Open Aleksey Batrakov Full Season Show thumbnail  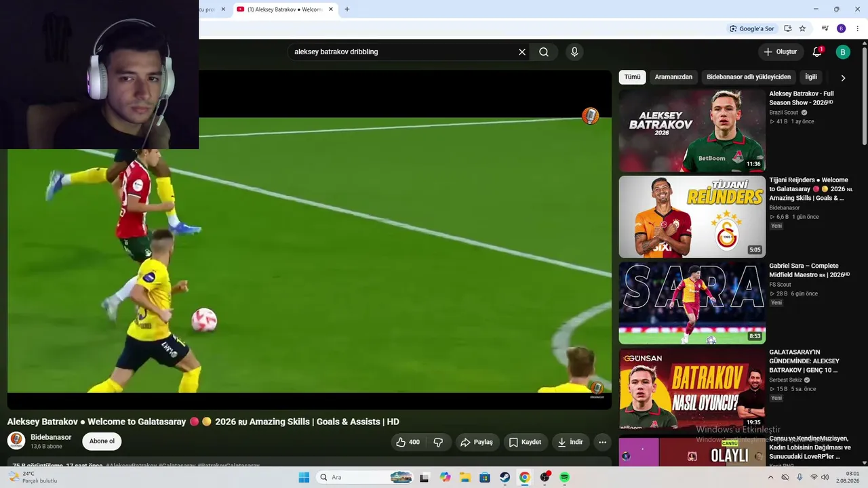692,130
